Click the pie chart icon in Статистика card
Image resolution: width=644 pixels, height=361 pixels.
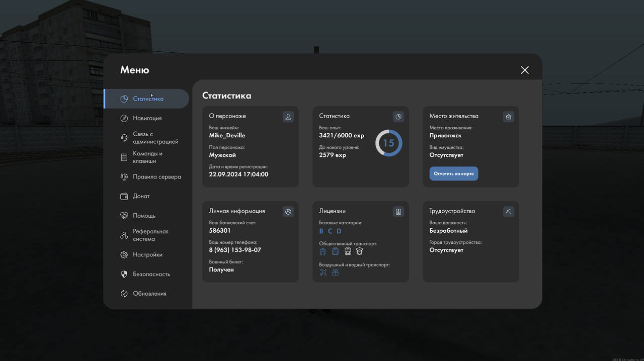coord(398,117)
